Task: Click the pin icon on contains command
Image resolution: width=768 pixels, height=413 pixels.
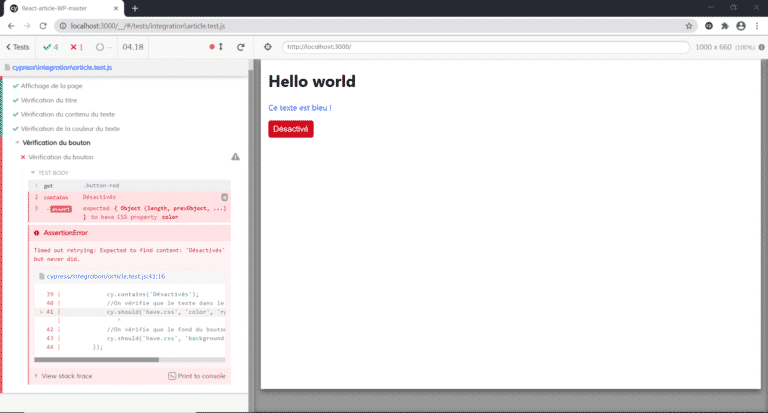Action: pos(224,197)
